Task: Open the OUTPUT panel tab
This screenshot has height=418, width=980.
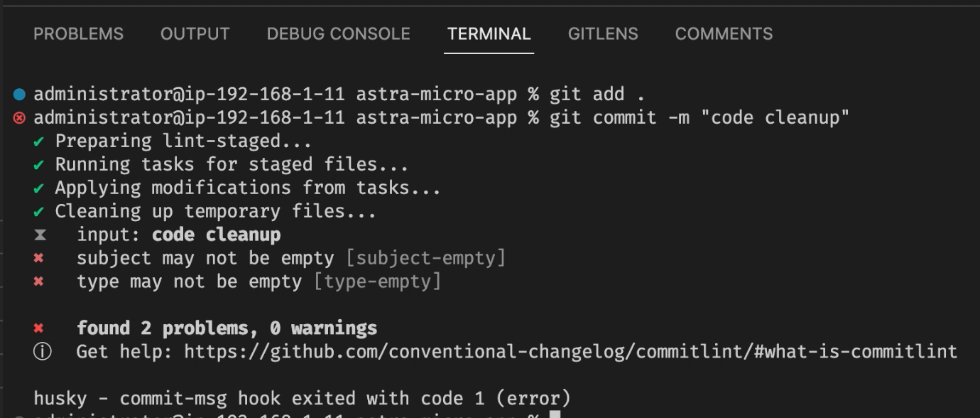Action: coord(195,33)
